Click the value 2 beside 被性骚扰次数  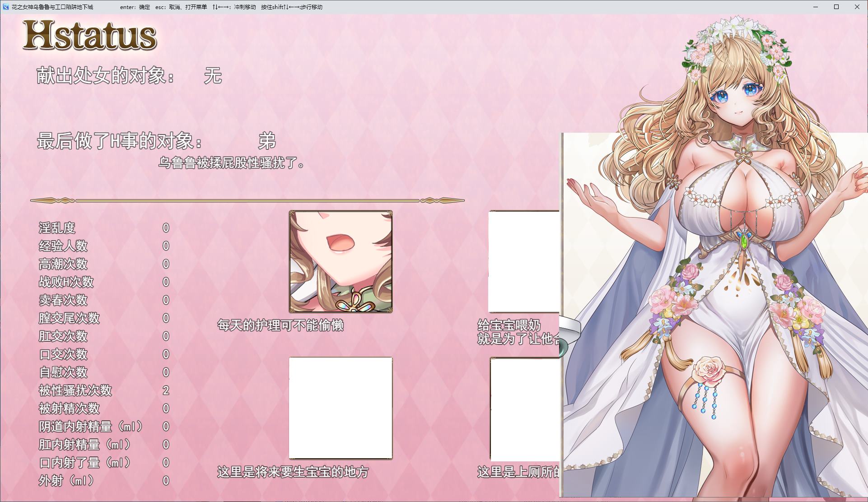click(166, 390)
